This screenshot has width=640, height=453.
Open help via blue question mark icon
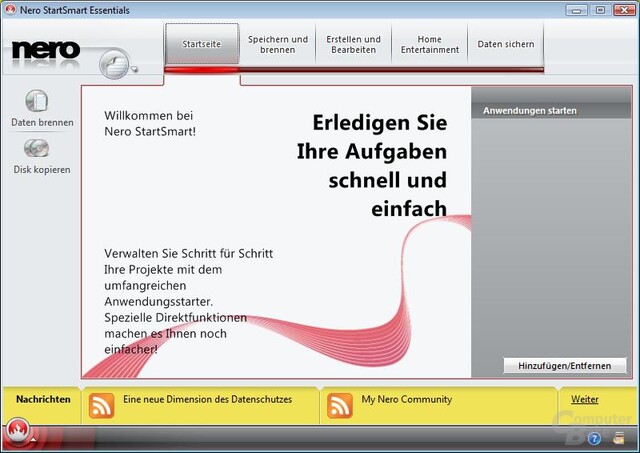[594, 439]
